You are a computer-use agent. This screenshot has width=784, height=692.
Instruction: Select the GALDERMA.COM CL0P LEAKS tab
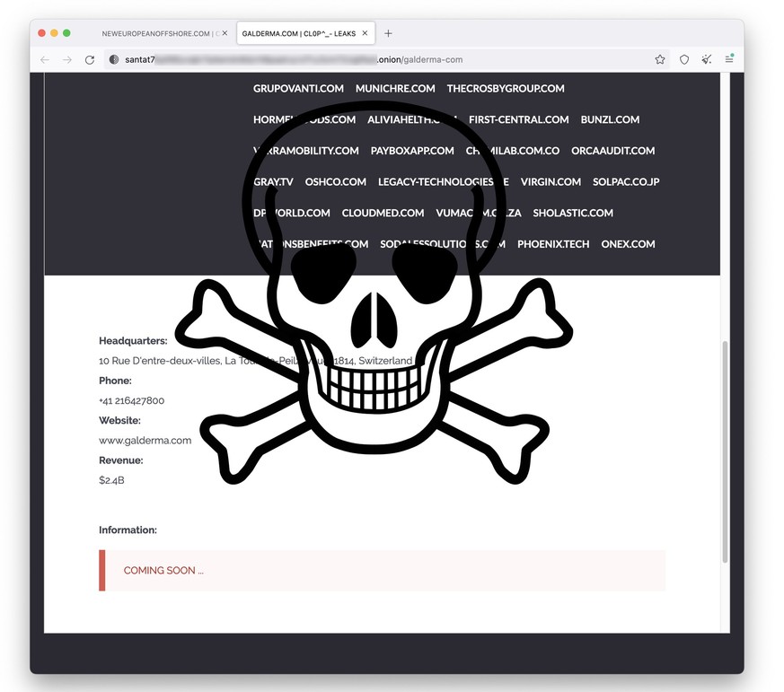pos(305,33)
